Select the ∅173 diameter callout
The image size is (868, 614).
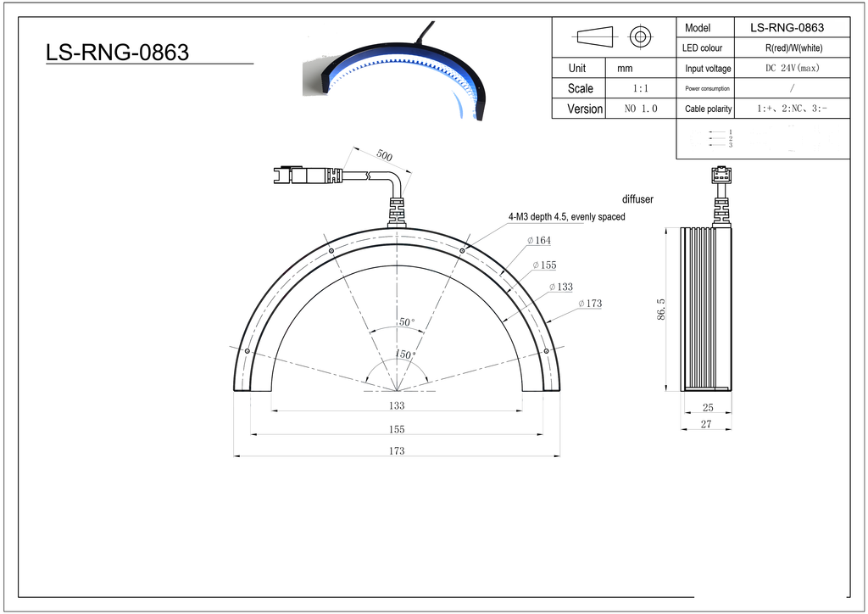(x=590, y=304)
